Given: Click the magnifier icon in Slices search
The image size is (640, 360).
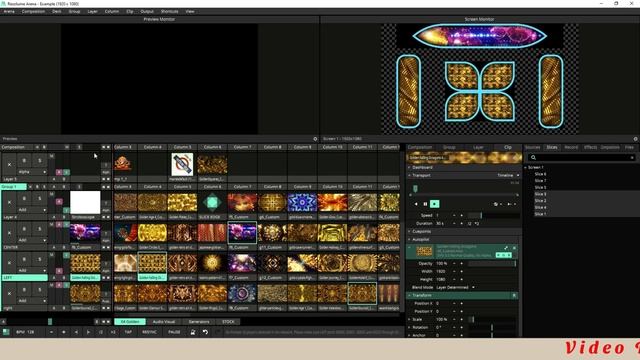Looking at the screenshot, I should tap(533, 158).
